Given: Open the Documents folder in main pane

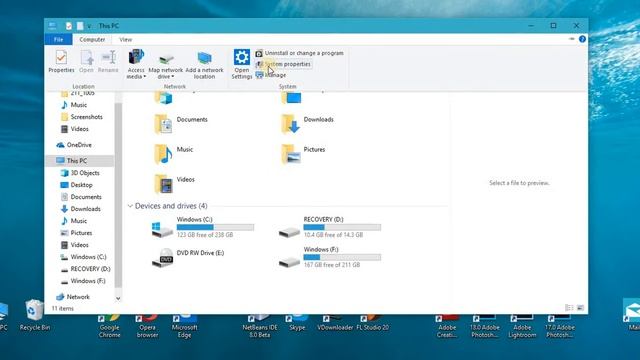Looking at the screenshot, I should point(181,124).
